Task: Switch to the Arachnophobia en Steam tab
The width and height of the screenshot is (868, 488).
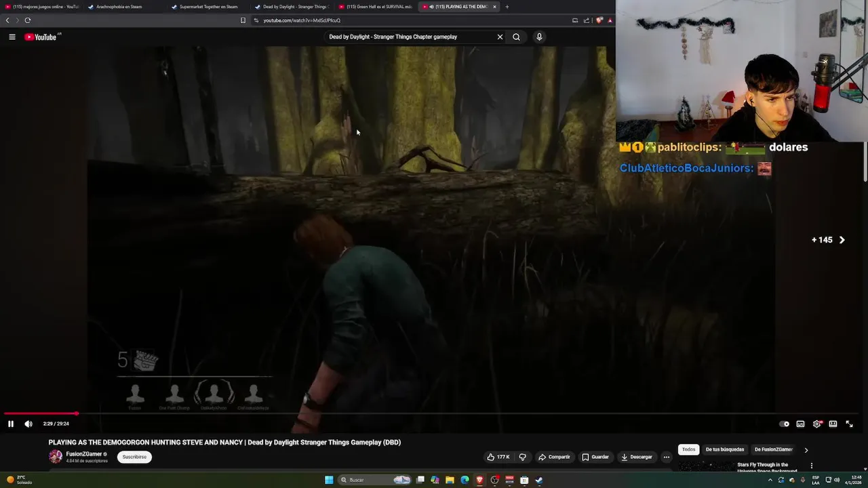Action: [x=119, y=7]
